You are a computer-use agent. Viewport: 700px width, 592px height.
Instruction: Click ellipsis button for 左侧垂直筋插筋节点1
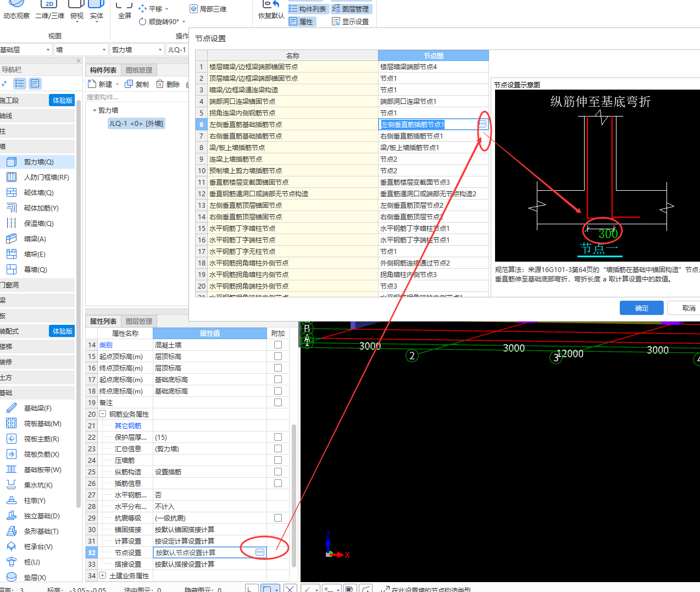(482, 124)
